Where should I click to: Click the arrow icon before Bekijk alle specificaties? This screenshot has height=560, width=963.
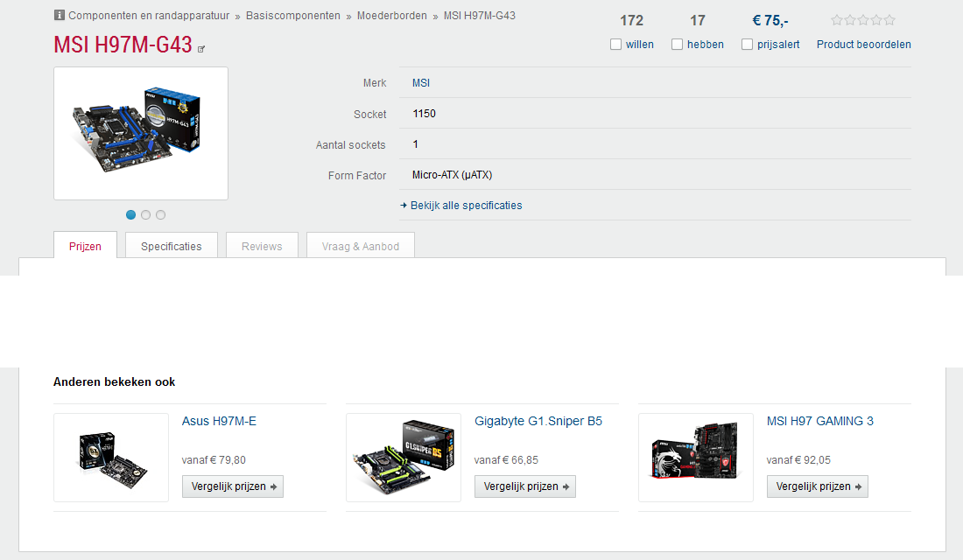pos(404,206)
